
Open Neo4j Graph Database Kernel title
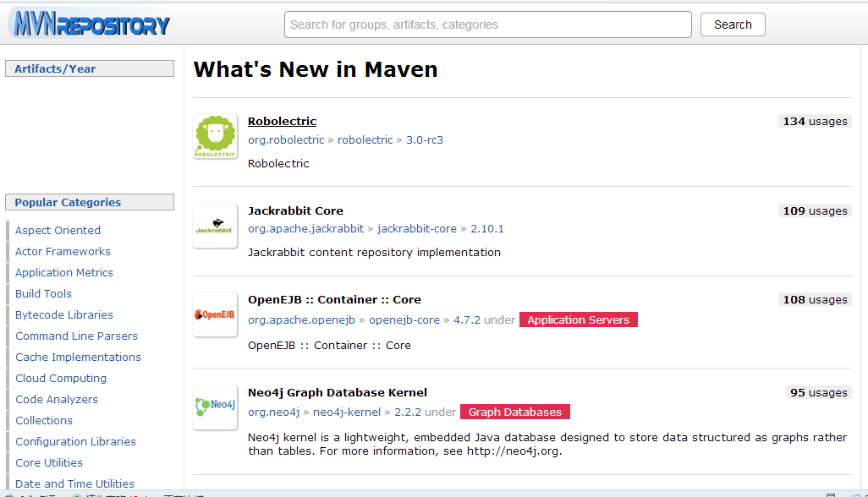[x=338, y=392]
